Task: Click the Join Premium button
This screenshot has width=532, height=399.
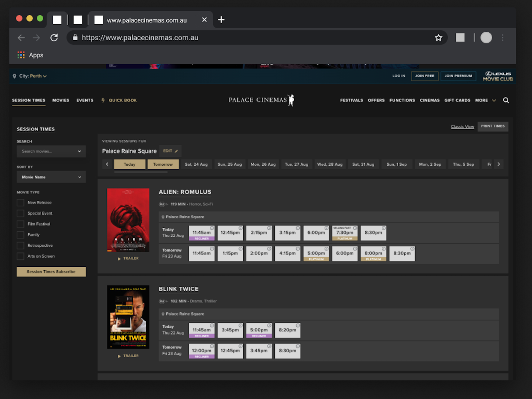Action: (x=458, y=76)
